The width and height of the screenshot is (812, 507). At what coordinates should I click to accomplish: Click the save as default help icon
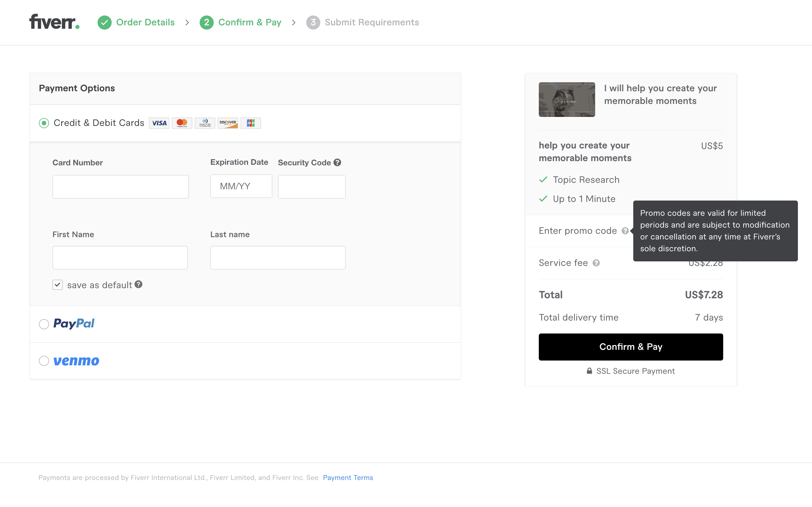point(139,284)
